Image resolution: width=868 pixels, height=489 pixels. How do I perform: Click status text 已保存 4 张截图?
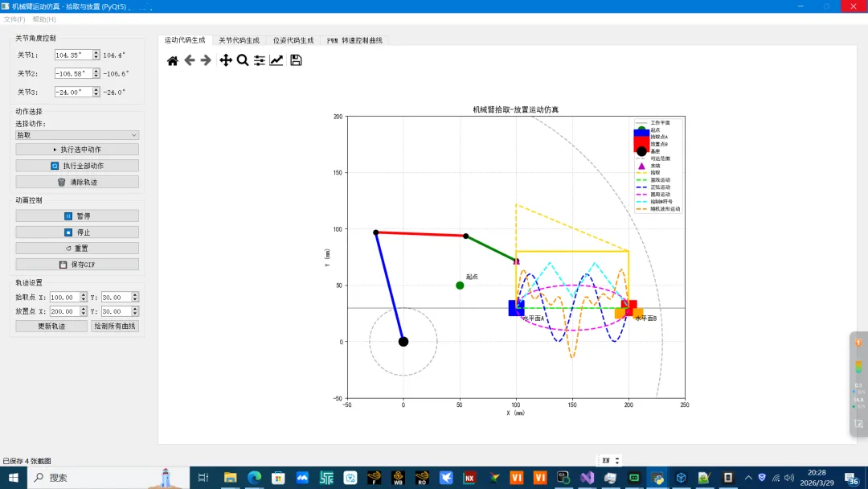click(x=27, y=461)
